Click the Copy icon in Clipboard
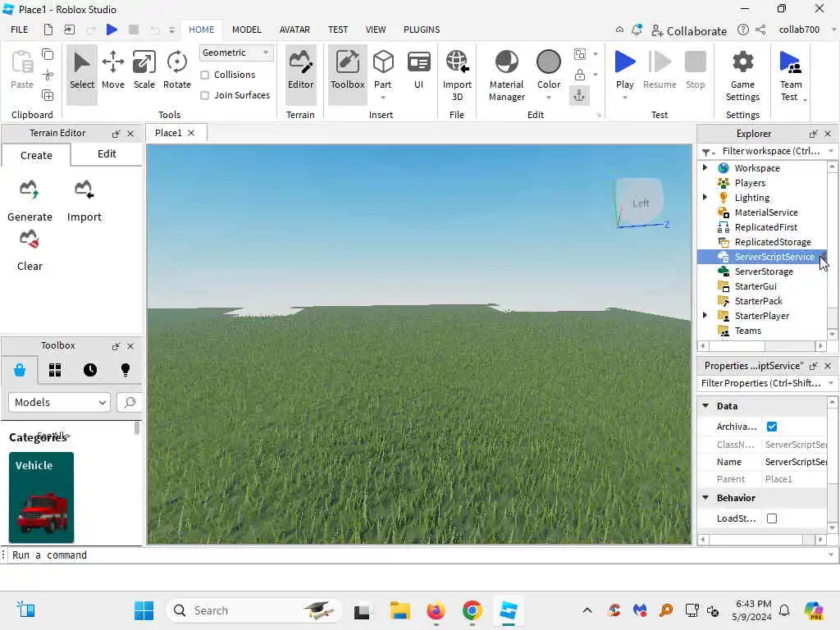The width and height of the screenshot is (840, 630). pyautogui.click(x=48, y=54)
